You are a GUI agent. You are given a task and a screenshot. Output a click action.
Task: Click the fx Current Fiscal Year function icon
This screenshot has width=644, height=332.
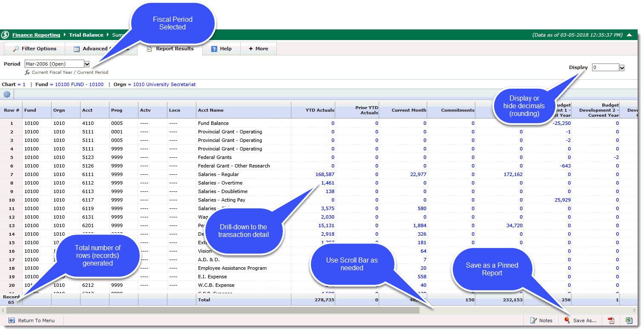(27, 72)
